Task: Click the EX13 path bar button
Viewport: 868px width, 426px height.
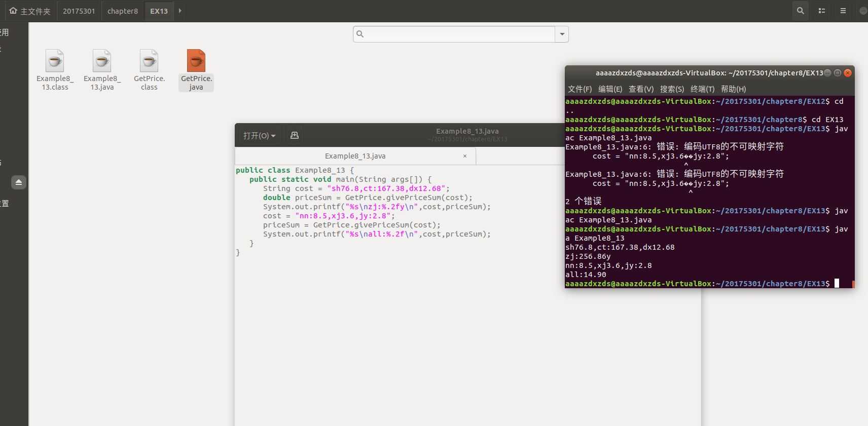Action: (159, 11)
